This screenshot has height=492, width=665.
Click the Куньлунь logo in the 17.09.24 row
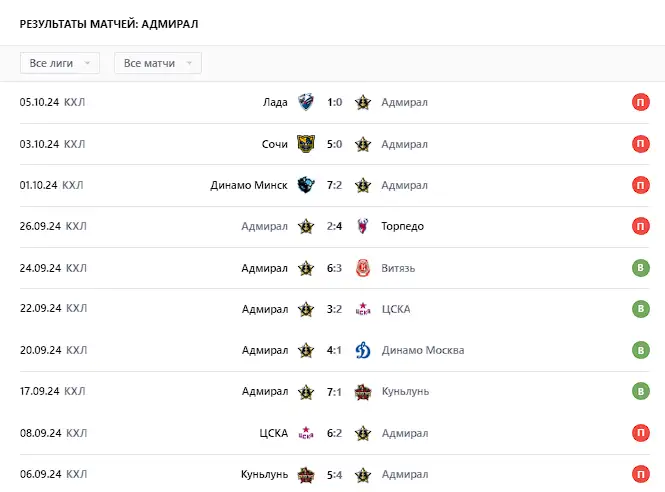[x=363, y=391]
